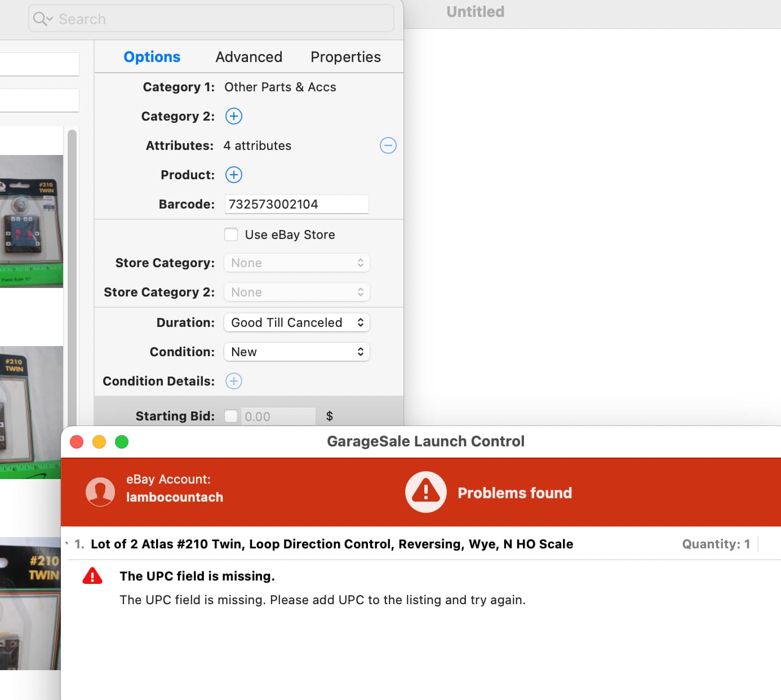Screen dimensions: 781x700
Task: Click the red UPC error triangle icon
Action: point(92,576)
